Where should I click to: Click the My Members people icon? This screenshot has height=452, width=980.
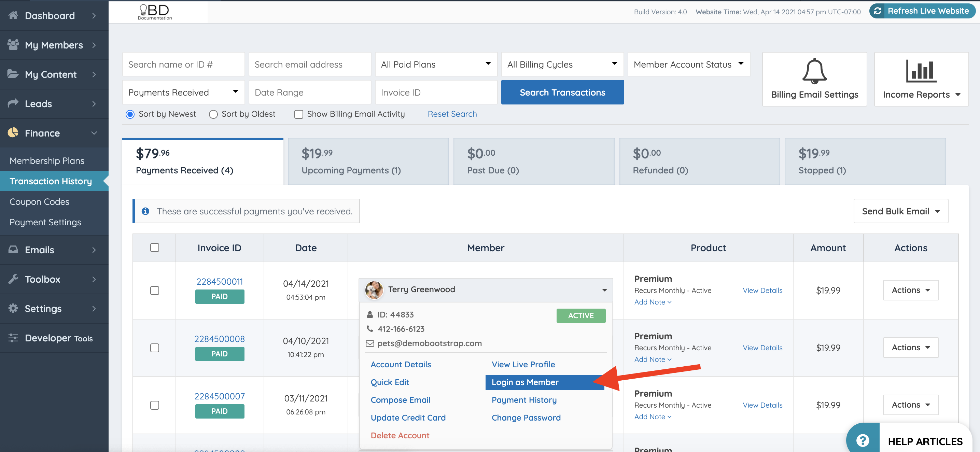point(13,44)
